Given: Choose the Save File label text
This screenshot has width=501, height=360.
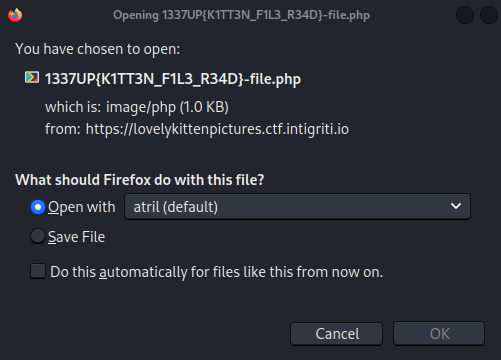Looking at the screenshot, I should point(76,237).
